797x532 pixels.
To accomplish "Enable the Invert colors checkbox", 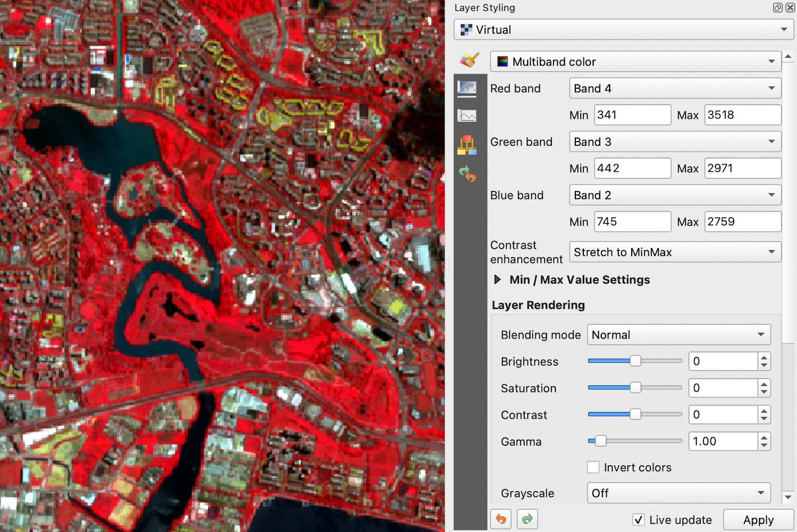I will tap(593, 467).
